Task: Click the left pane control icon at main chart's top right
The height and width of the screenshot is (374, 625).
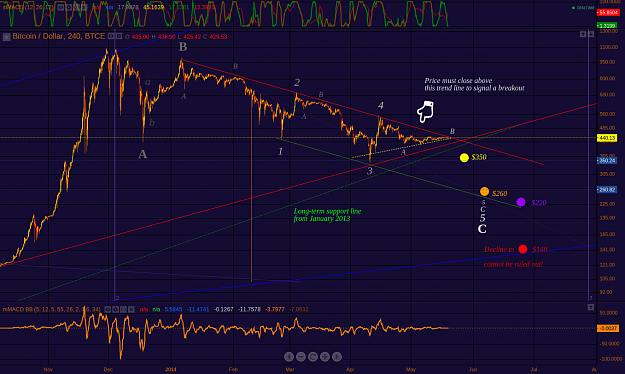Action: 583,34
